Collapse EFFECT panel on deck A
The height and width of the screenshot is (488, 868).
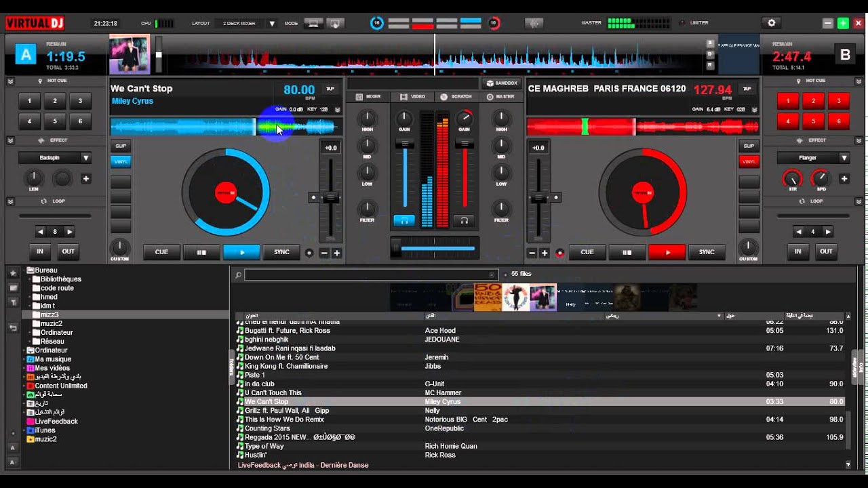[10, 140]
